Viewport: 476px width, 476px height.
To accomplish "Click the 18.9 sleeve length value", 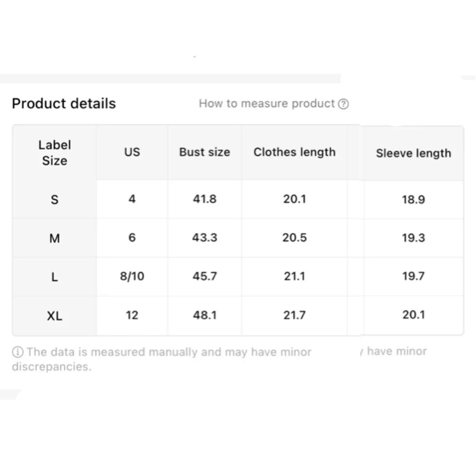I will tap(413, 199).
